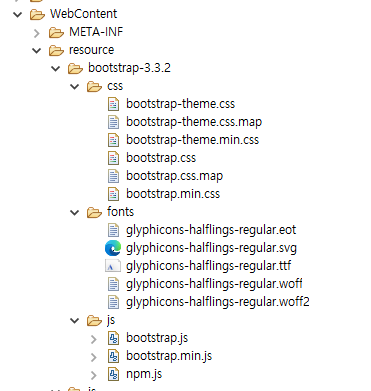Viewport: 371px width, 391px height.
Task: Select the file name bootstrap-theme.min.css
Action: (x=192, y=140)
